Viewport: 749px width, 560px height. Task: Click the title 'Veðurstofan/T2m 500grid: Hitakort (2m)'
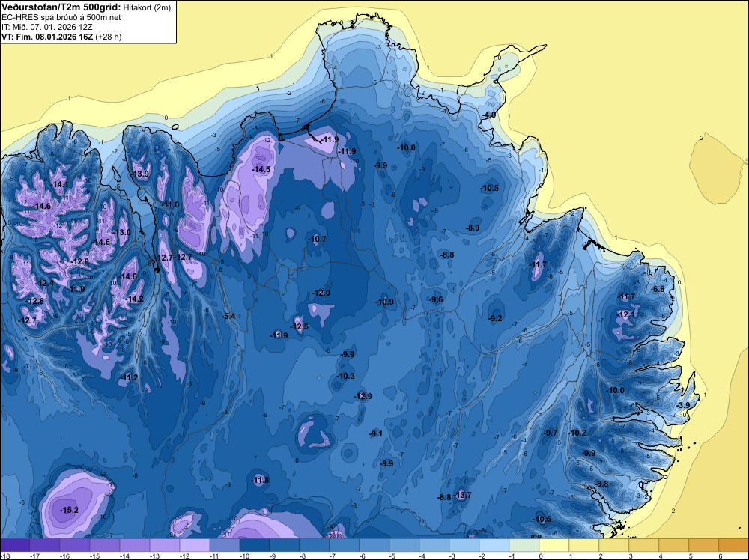click(85, 7)
